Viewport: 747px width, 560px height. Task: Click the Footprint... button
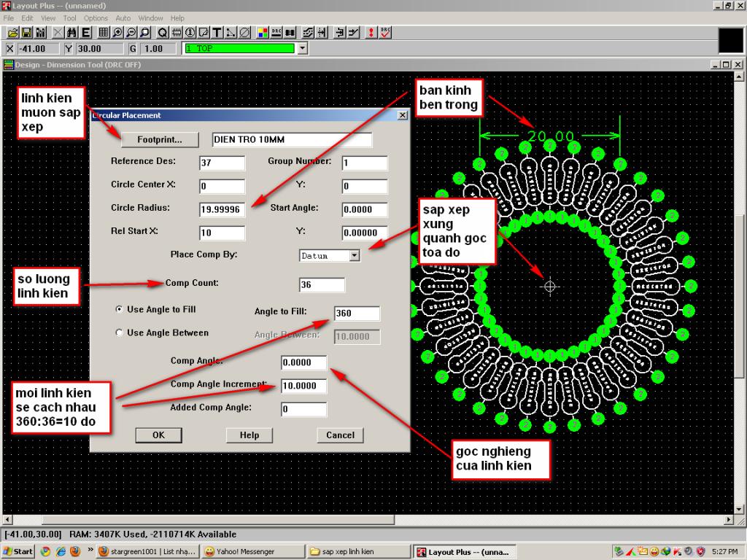[x=159, y=139]
